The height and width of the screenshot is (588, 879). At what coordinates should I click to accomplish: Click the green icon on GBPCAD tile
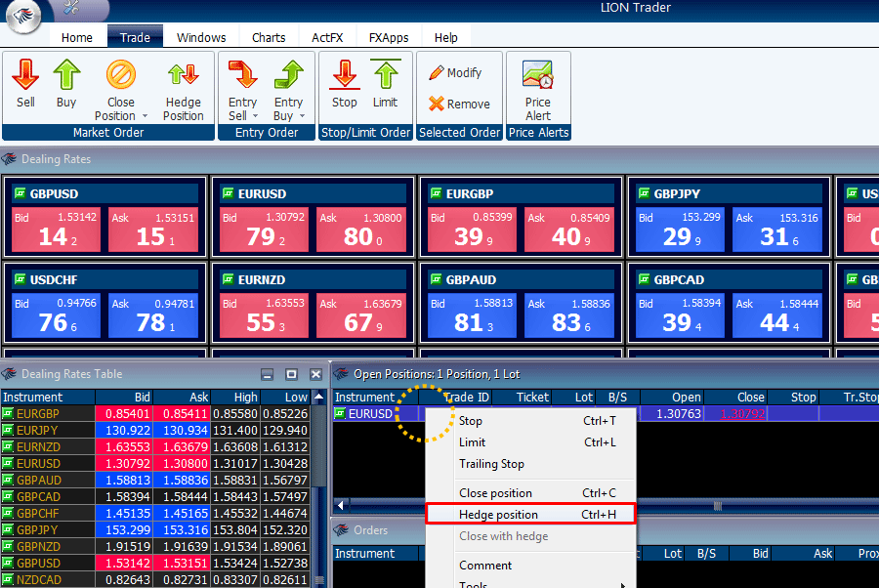[x=645, y=279]
